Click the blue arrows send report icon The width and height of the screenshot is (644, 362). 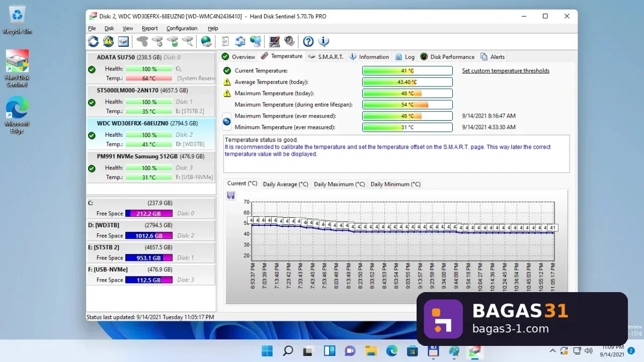(240, 41)
